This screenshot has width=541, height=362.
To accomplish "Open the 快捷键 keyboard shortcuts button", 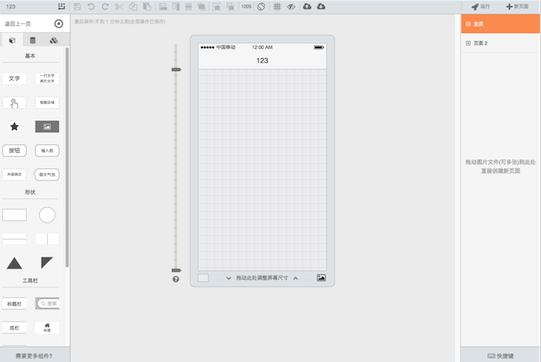I will [x=501, y=356].
